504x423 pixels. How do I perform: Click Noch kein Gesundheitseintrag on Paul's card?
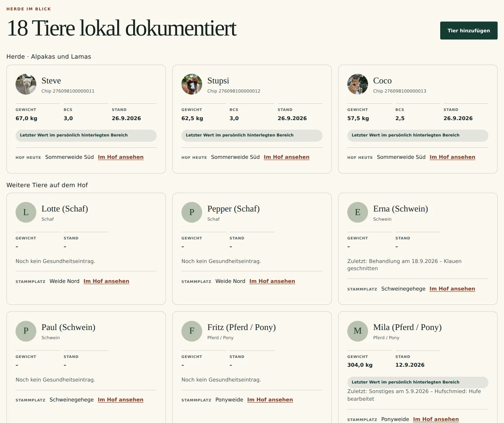(x=55, y=380)
